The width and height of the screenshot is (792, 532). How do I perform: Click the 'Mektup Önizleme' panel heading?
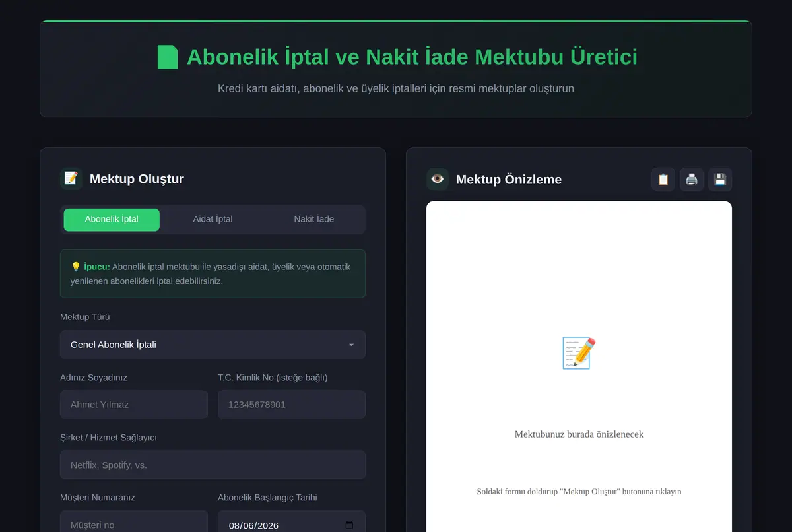coord(509,180)
